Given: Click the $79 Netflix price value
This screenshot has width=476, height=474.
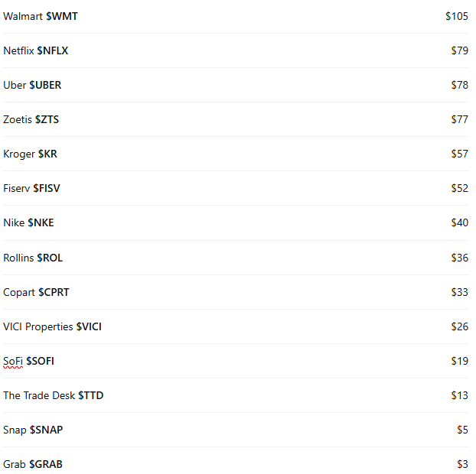Looking at the screenshot, I should [x=460, y=50].
